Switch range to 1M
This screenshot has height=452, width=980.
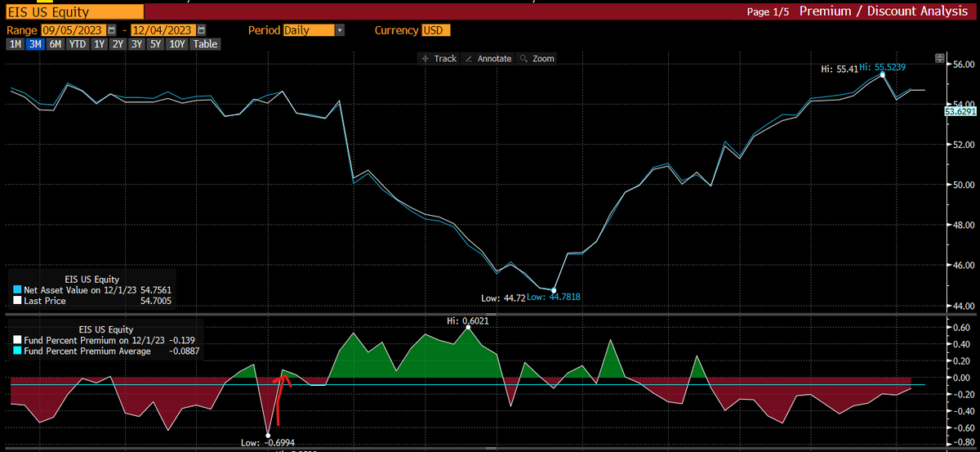[x=15, y=44]
